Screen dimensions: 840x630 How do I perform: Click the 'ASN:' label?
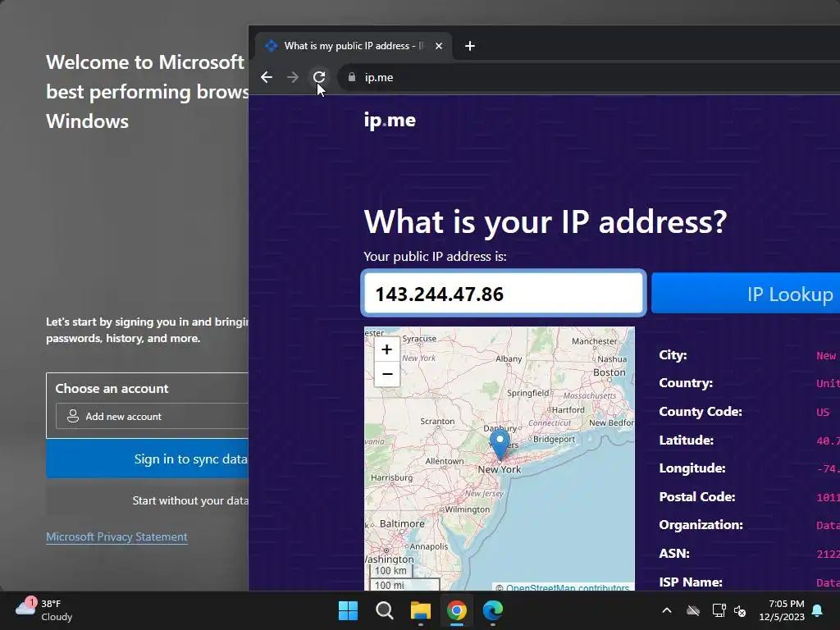[x=674, y=554]
